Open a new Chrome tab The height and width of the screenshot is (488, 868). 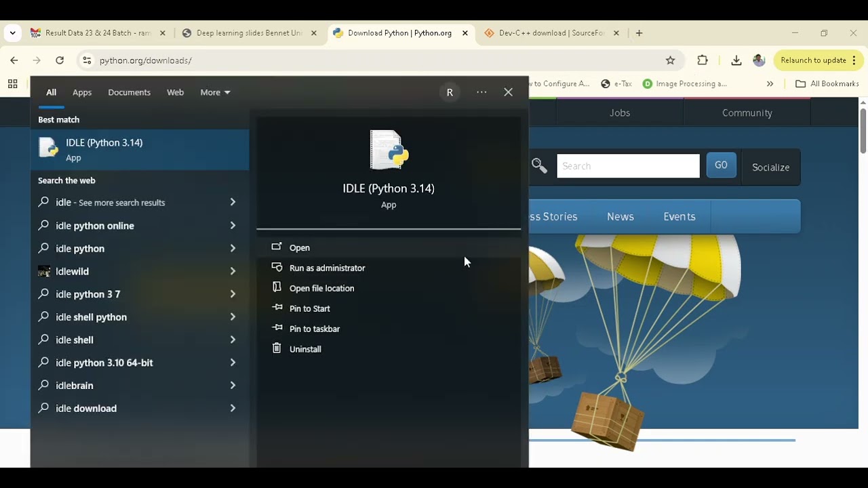tap(639, 33)
